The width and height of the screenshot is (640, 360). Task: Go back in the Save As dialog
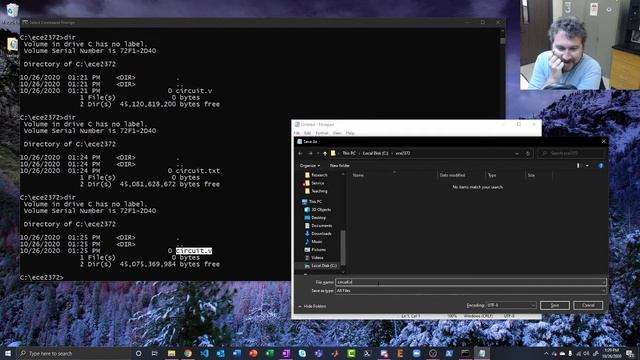300,153
